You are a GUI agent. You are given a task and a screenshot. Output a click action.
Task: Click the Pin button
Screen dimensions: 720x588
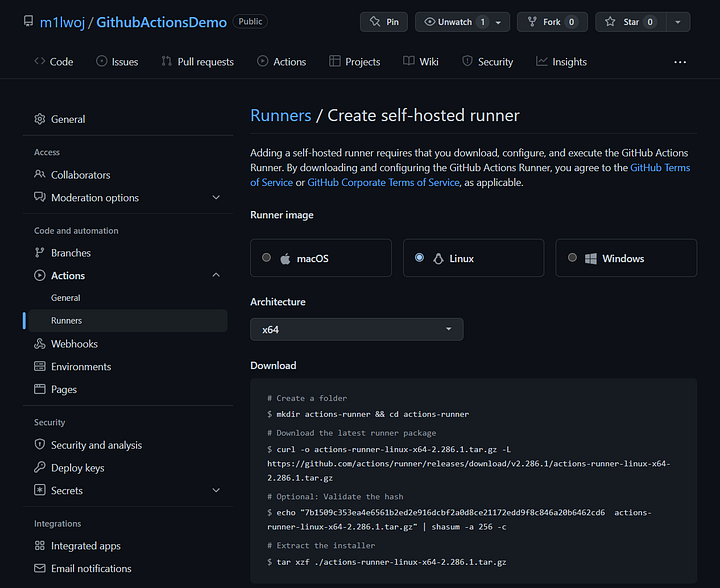point(384,22)
